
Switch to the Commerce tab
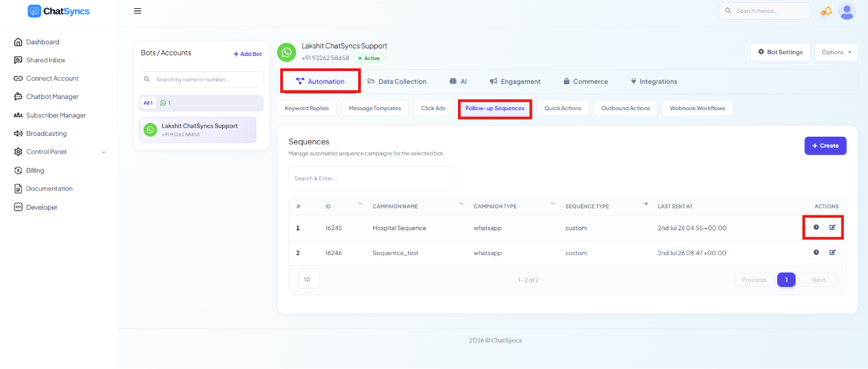[x=586, y=81]
